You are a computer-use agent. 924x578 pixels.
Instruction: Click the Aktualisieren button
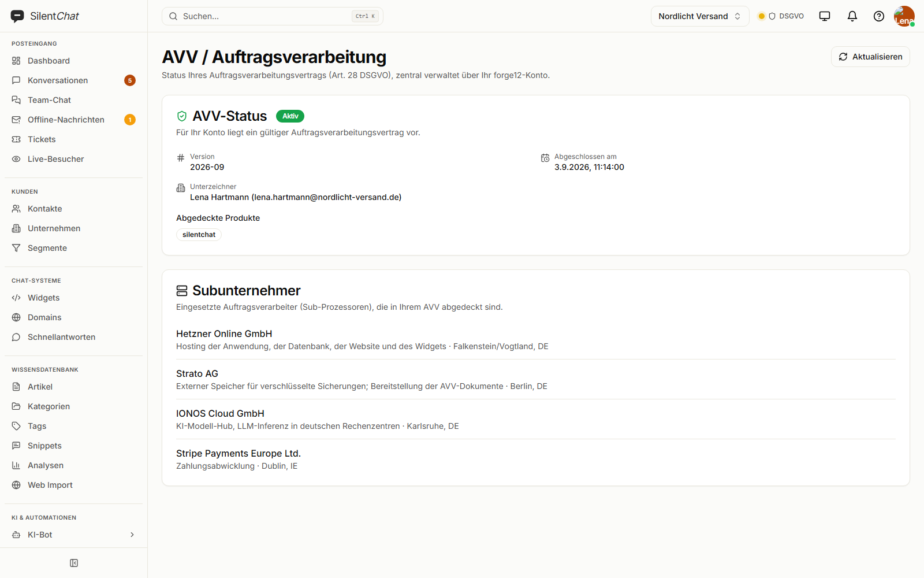(x=870, y=57)
